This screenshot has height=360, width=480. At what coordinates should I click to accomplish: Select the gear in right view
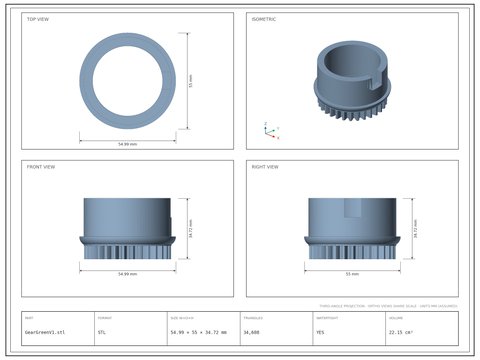tap(352, 229)
